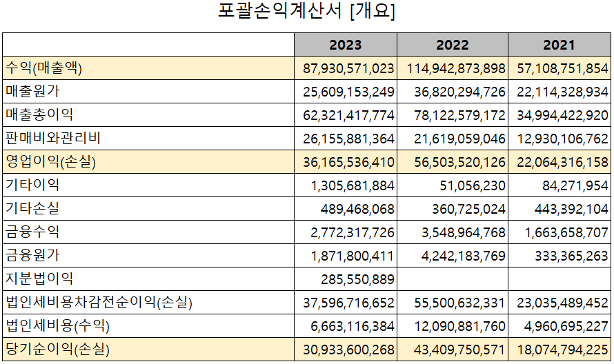Viewport: 614px width, 364px height.
Task: Select the value 12,090,881,760
Action: 459,326
